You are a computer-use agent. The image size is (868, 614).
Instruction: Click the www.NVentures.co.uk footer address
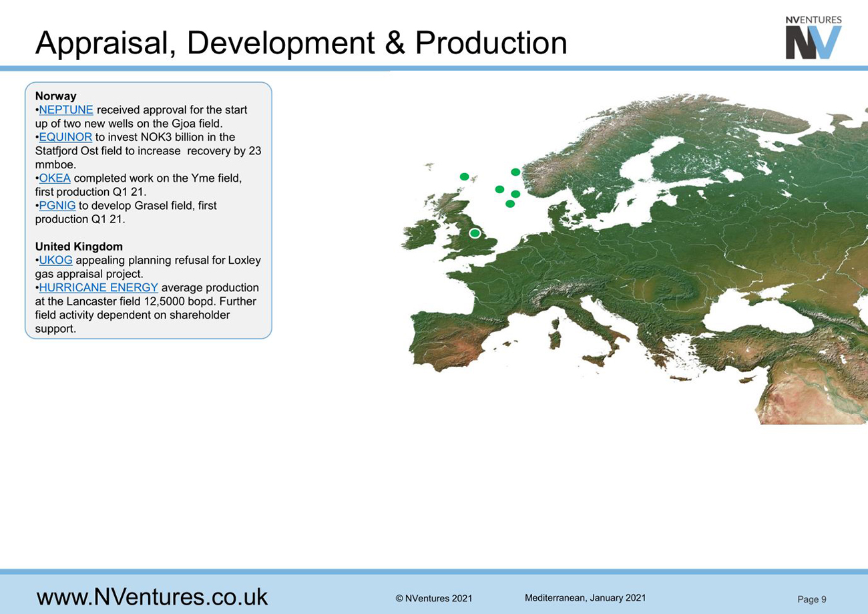click(x=152, y=597)
